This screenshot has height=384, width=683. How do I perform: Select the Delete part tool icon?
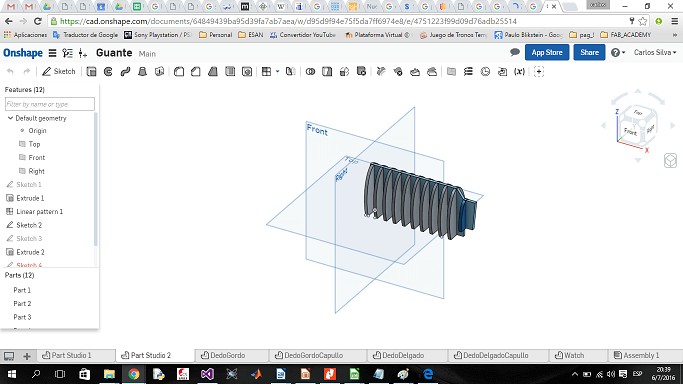click(361, 71)
